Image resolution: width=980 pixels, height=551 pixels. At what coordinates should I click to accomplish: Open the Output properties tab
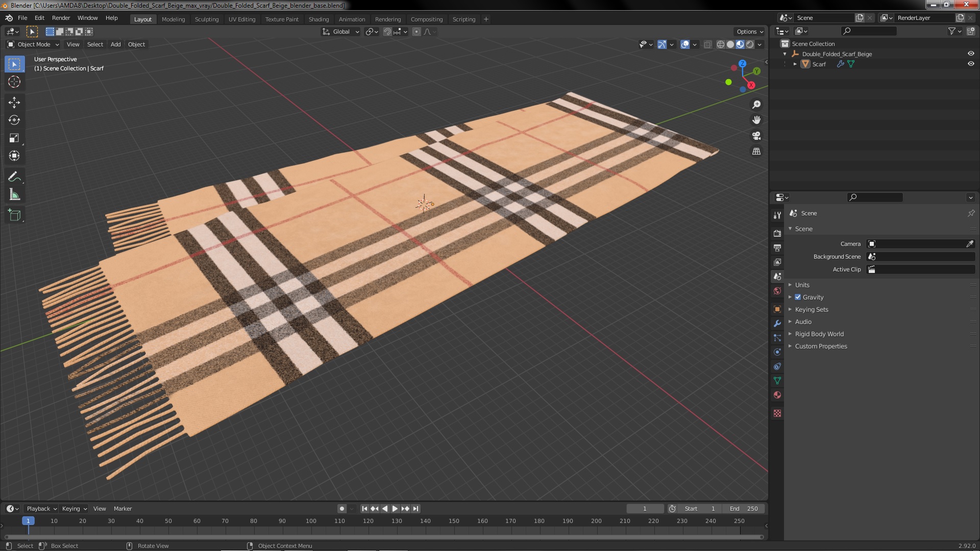pos(777,247)
